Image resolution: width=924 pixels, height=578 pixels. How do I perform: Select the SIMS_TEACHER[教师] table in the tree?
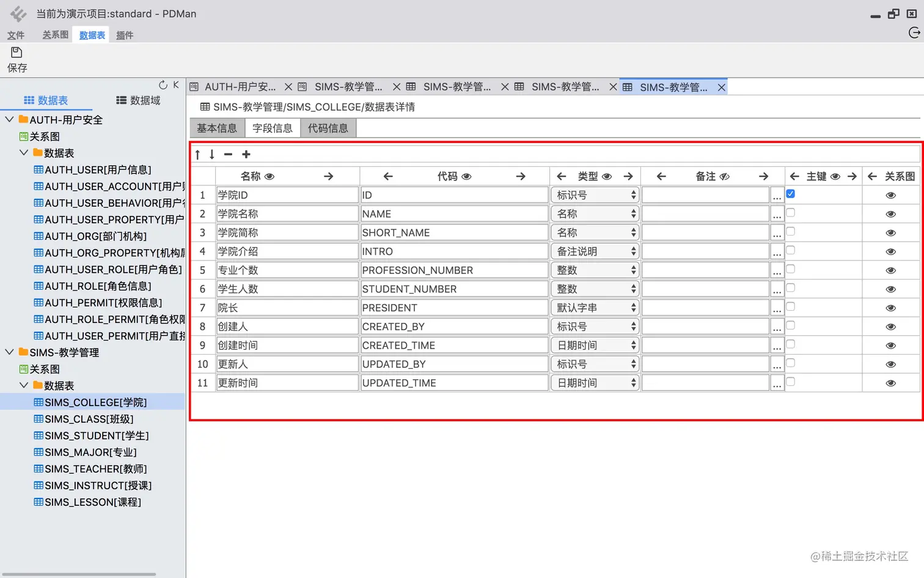[90, 469]
